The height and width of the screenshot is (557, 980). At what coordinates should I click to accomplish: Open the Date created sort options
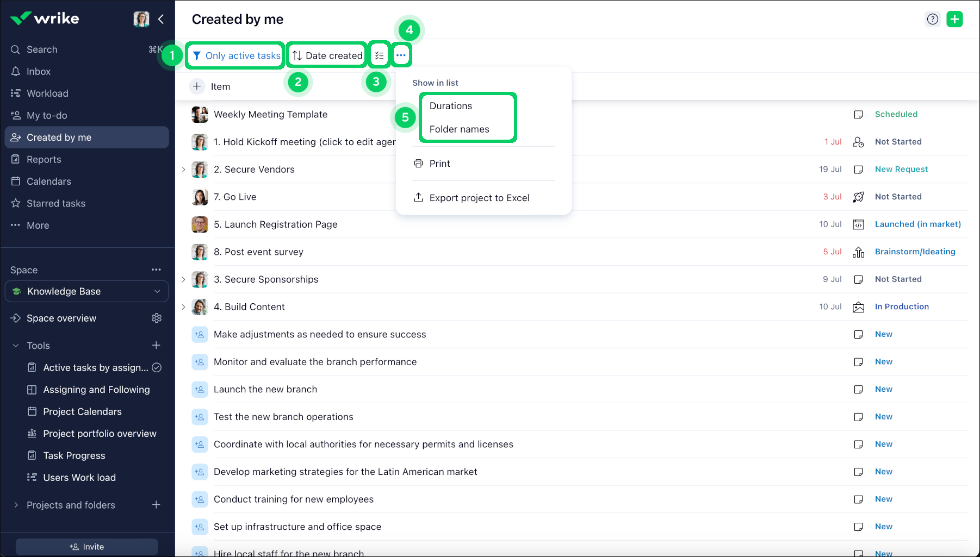(327, 55)
